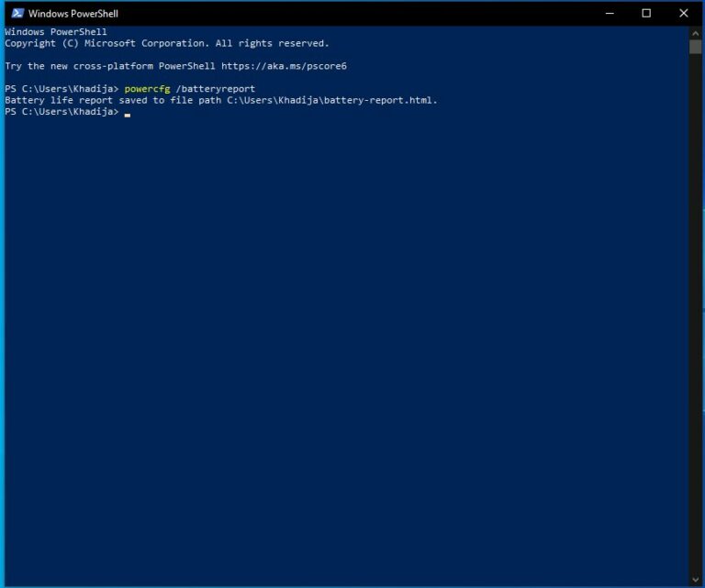This screenshot has height=588, width=705.
Task: Click the 'powercfg' command text
Action: 147,89
